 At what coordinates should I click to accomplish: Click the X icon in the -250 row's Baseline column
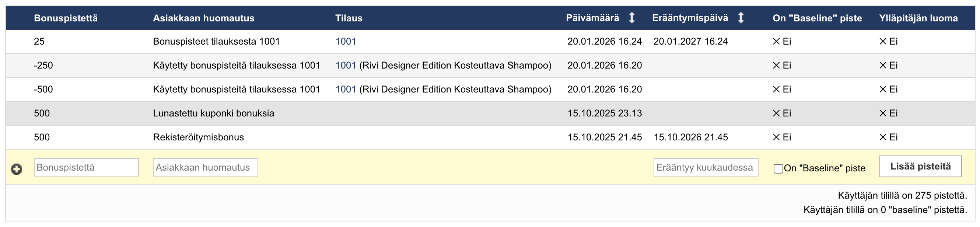777,65
